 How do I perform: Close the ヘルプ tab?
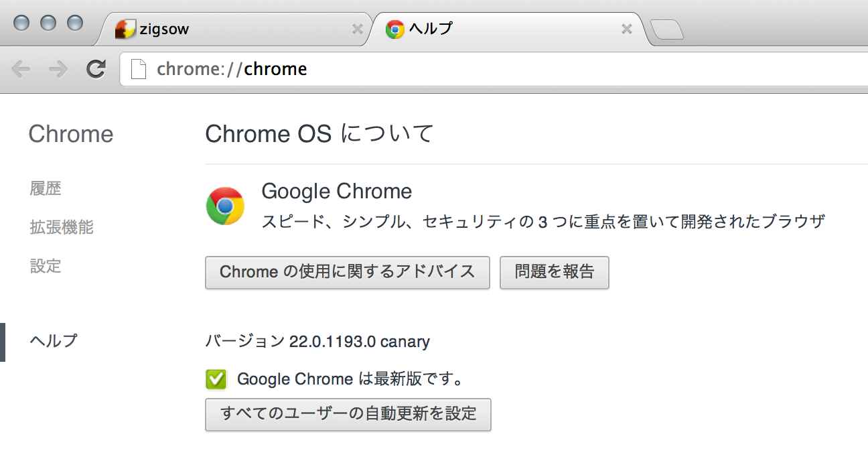[x=627, y=29]
